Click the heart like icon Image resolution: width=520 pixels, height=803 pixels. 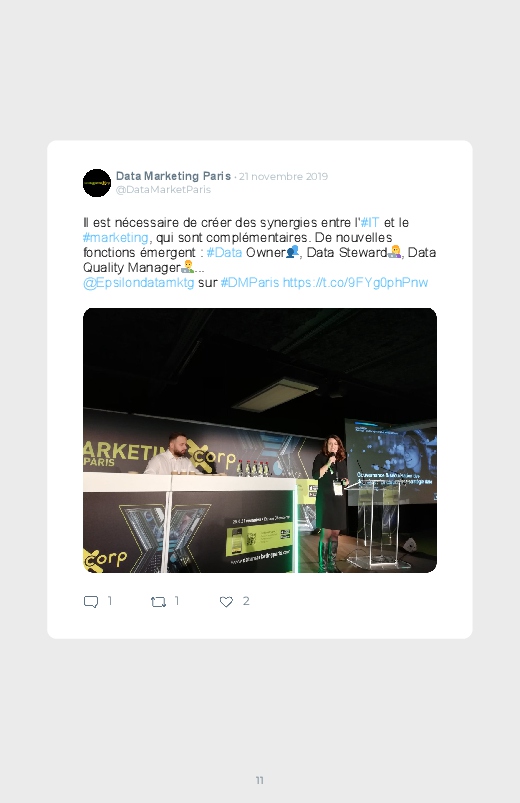pos(226,602)
